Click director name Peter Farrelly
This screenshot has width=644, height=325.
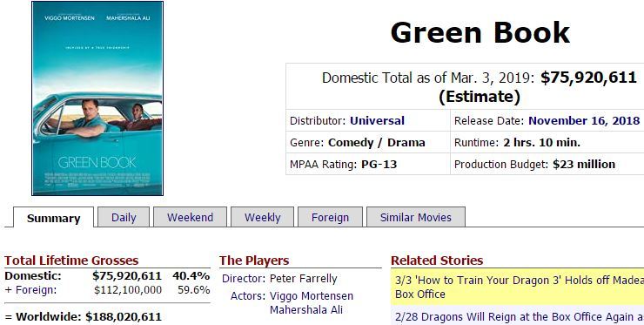pos(303,279)
